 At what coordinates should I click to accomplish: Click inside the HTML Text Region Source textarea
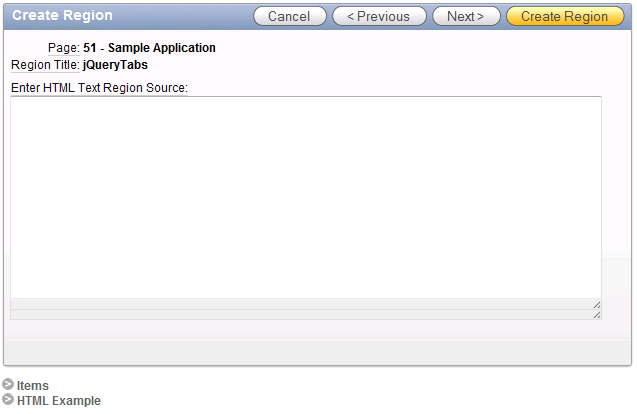pos(306,197)
